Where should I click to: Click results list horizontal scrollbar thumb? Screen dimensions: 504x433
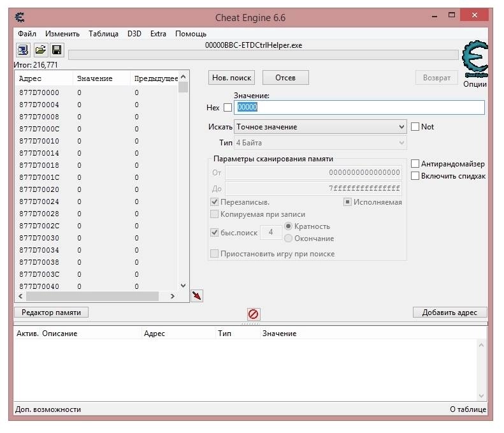[92, 296]
